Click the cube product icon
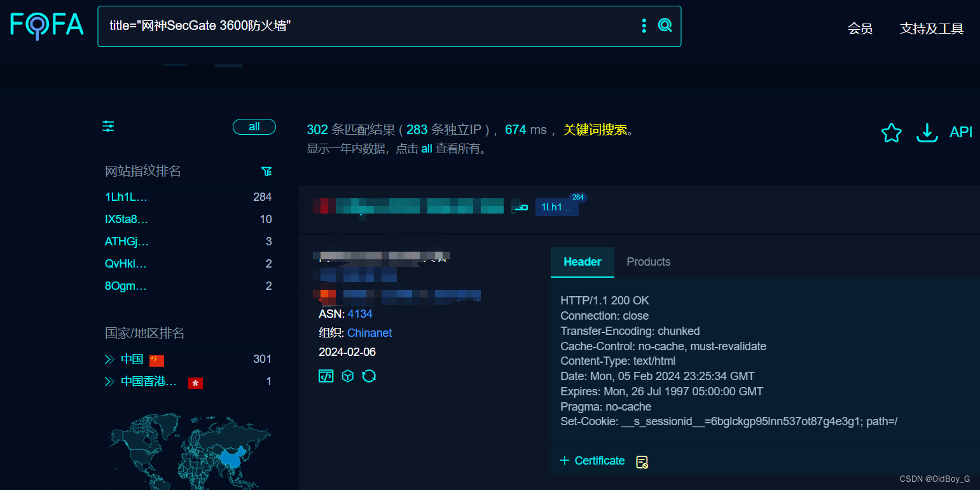This screenshot has height=490, width=980. point(347,376)
